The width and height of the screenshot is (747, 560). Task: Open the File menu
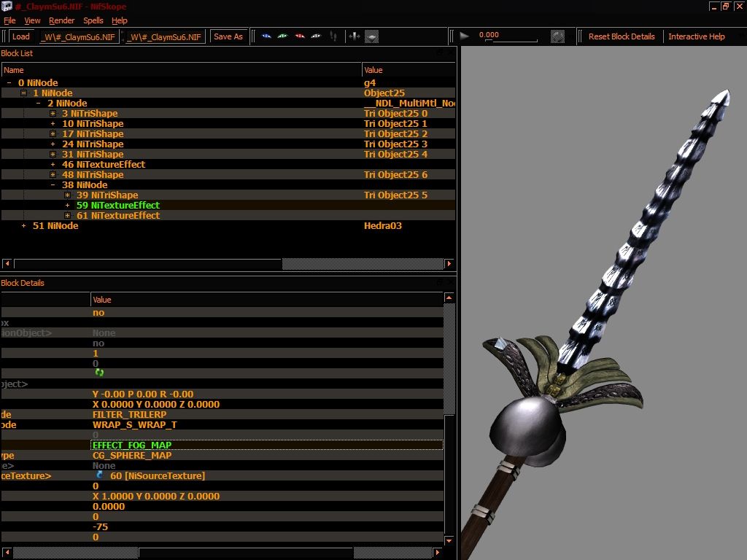pyautogui.click(x=9, y=20)
